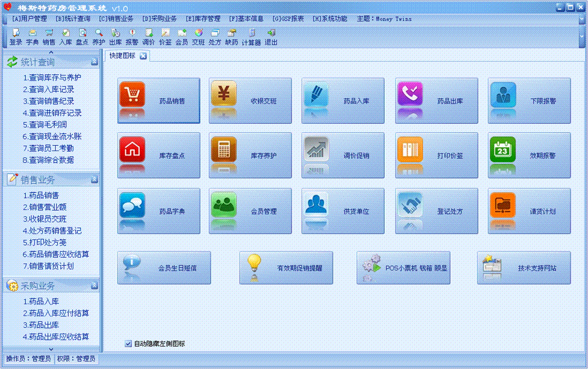Open the 调价促销 chart icon tile
The height and width of the screenshot is (369, 588).
343,156
